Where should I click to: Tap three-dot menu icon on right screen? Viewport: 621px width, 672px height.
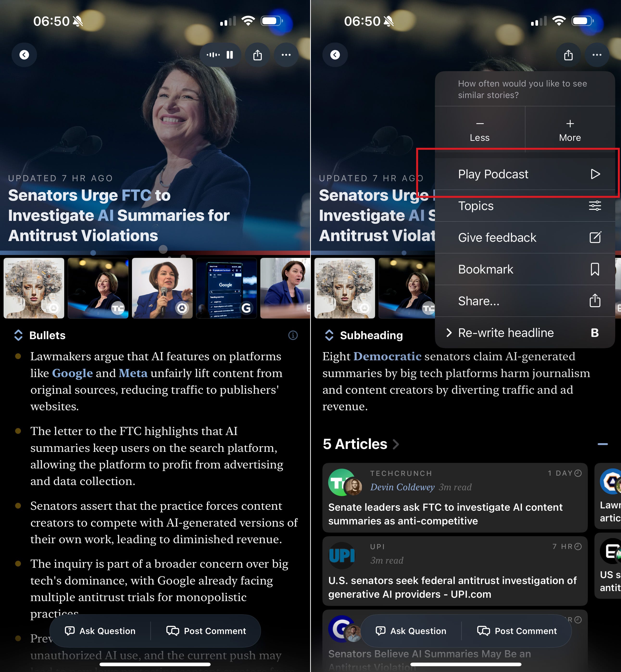(597, 55)
